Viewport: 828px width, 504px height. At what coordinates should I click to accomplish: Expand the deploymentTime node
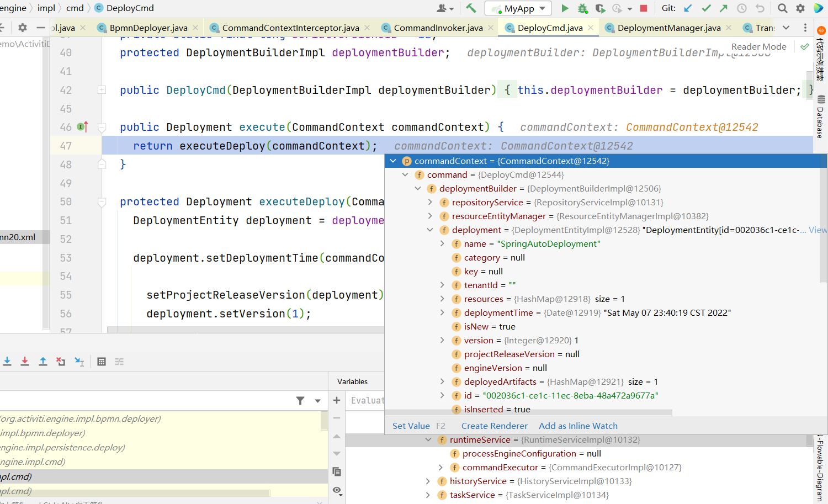tap(442, 313)
